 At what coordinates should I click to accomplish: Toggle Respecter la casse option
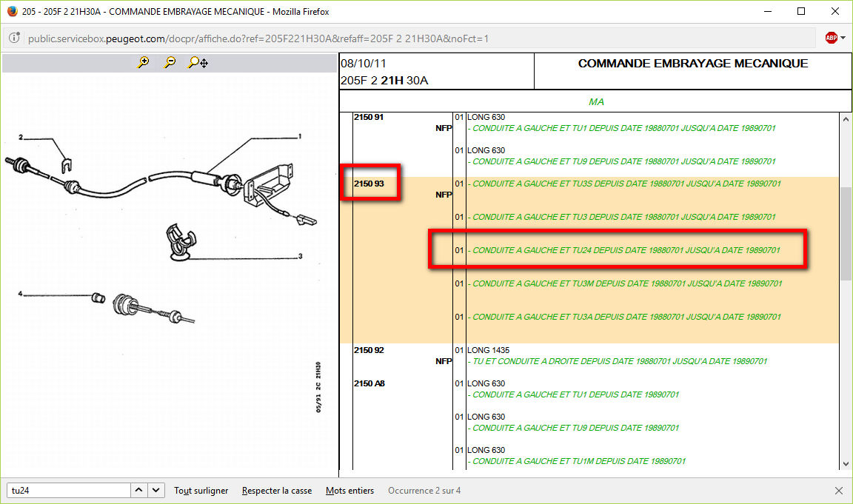[277, 491]
